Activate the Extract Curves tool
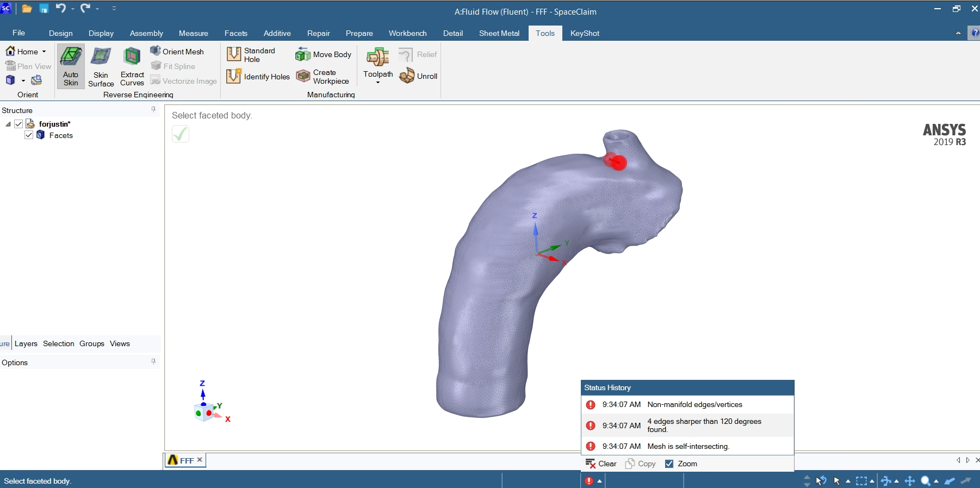The width and height of the screenshot is (980, 488). pyautogui.click(x=132, y=66)
